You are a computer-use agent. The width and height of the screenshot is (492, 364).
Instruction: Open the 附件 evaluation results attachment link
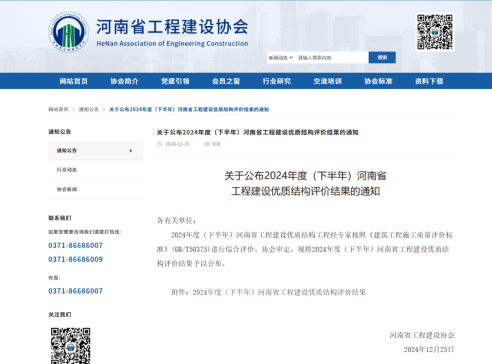pos(268,292)
